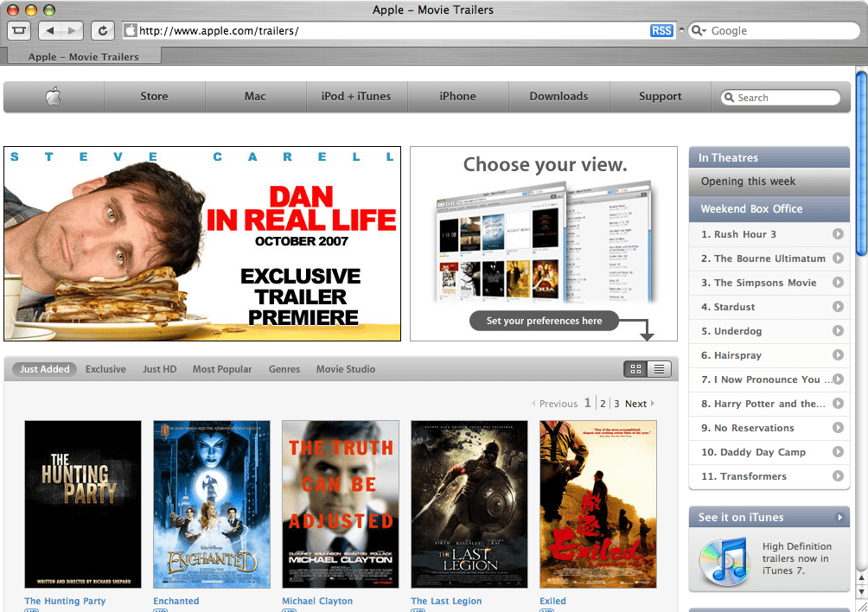Click the arrow icon next to Transformers

click(x=838, y=476)
